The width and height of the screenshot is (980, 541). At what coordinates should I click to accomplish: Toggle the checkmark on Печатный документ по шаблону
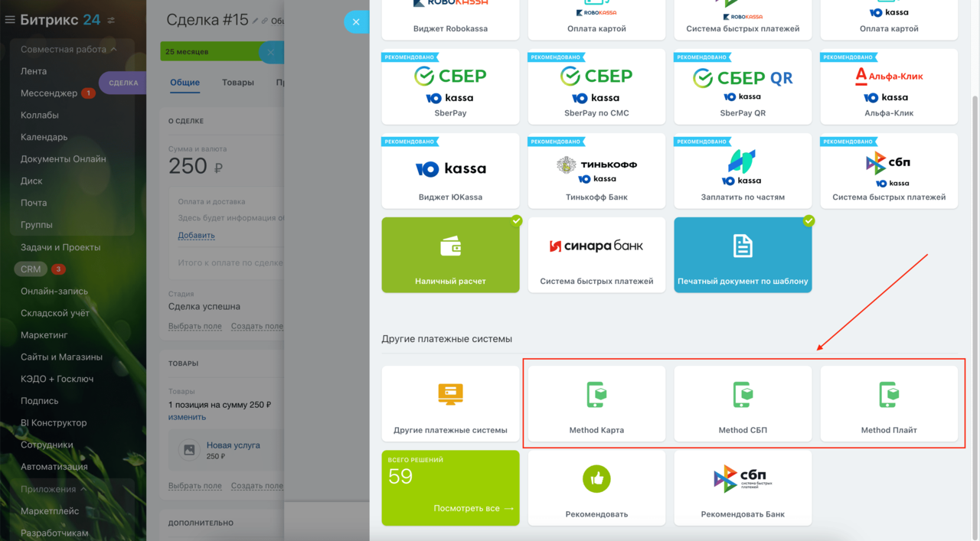(808, 220)
